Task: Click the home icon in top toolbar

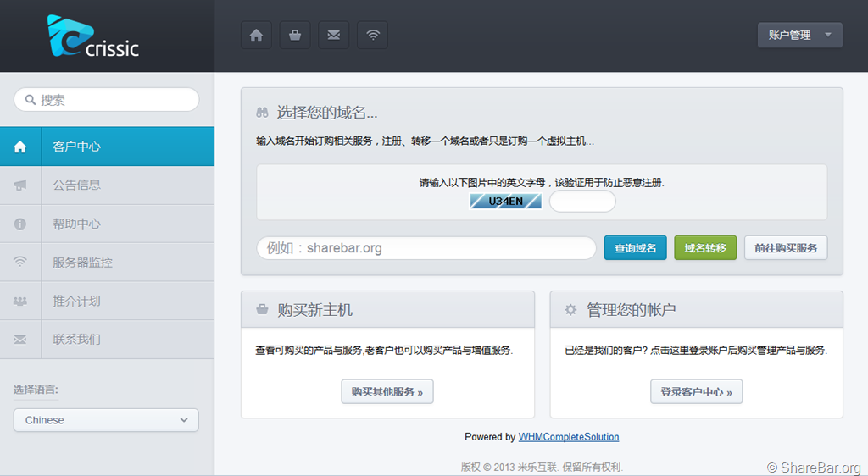Action: [256, 36]
